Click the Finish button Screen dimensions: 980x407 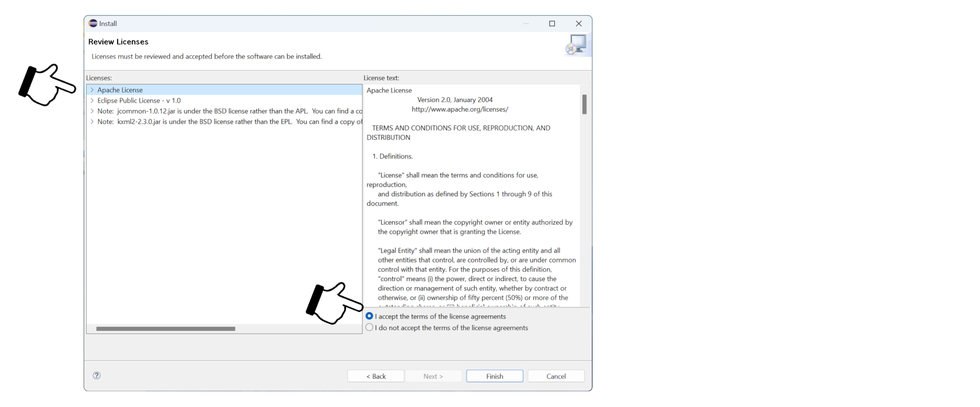pos(495,376)
